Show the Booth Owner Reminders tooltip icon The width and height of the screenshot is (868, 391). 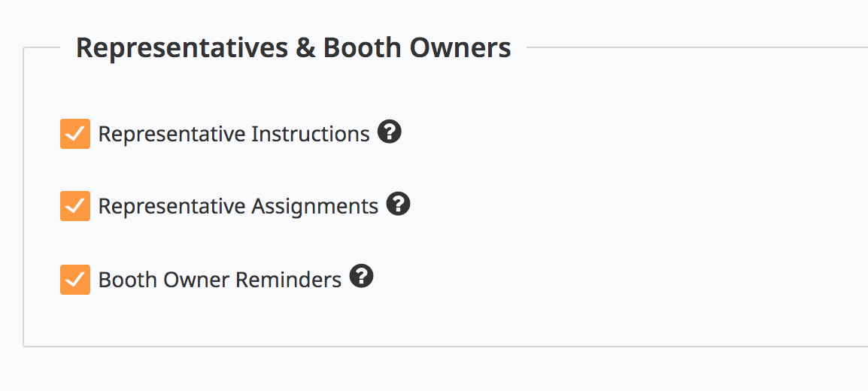(x=362, y=277)
